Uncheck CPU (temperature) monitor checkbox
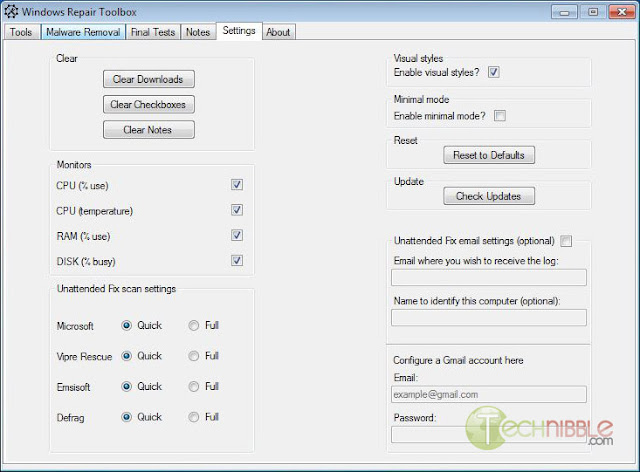The image size is (640, 472). (237, 210)
